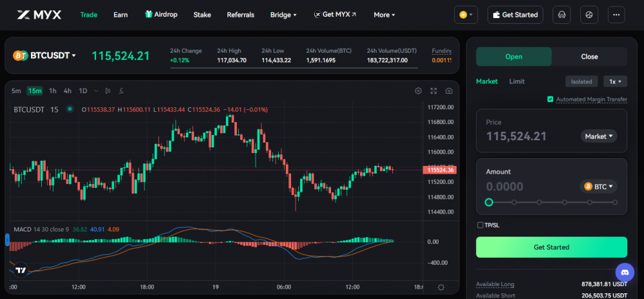Click the Discord floating button
Image resolution: width=644 pixels, height=299 pixels.
coord(625,272)
